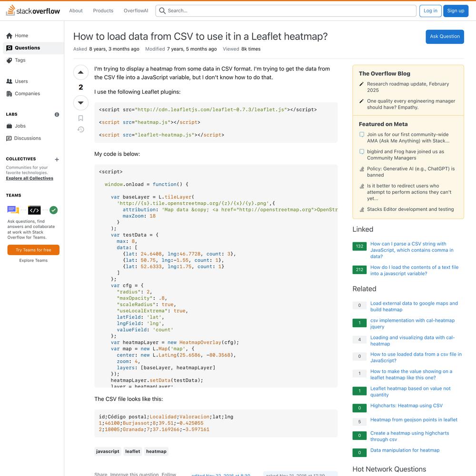Show question activity history icon
476x476 pixels.
pyautogui.click(x=81, y=129)
